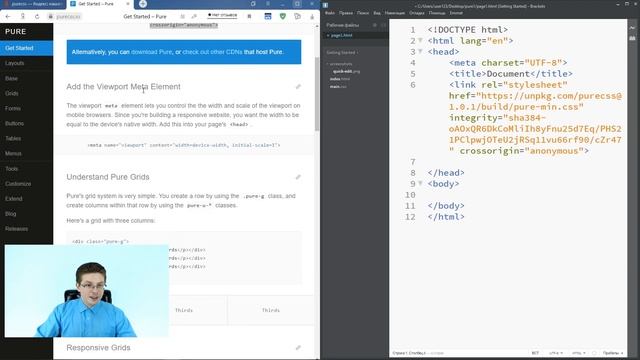Open quick-edit.png in file tree
This screenshot has width=640, height=360.
[x=346, y=71]
